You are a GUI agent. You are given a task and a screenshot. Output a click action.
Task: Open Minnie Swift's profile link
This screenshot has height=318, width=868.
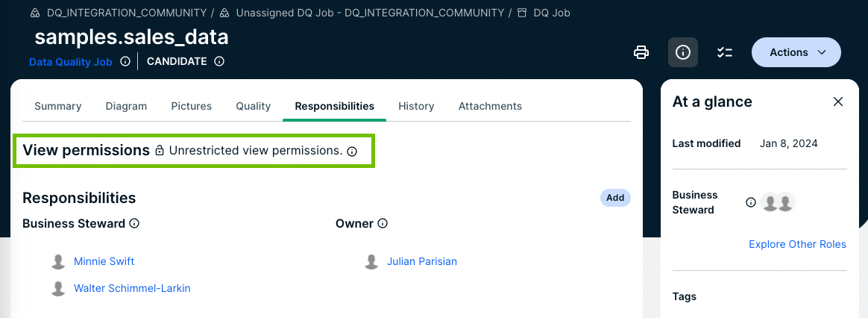click(x=104, y=261)
